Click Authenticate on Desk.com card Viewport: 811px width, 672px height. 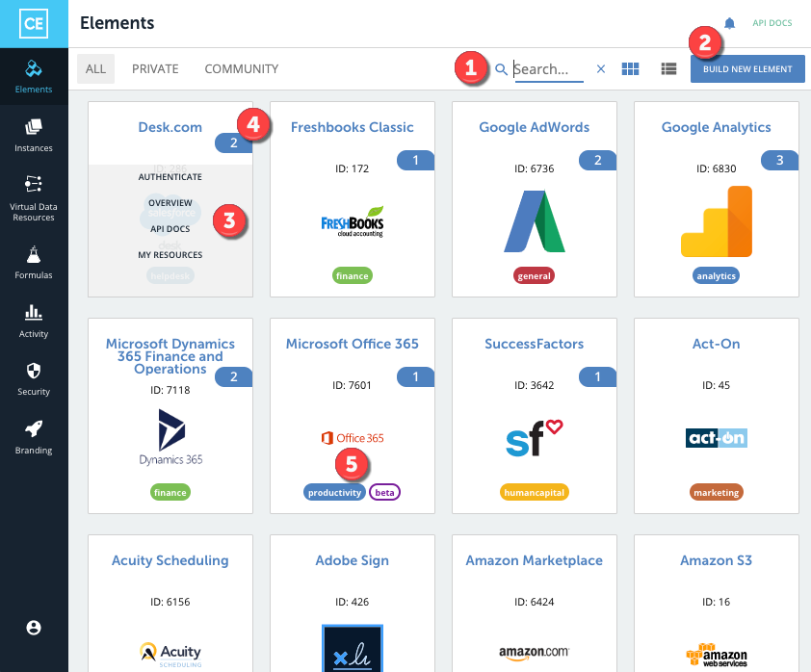[170, 177]
